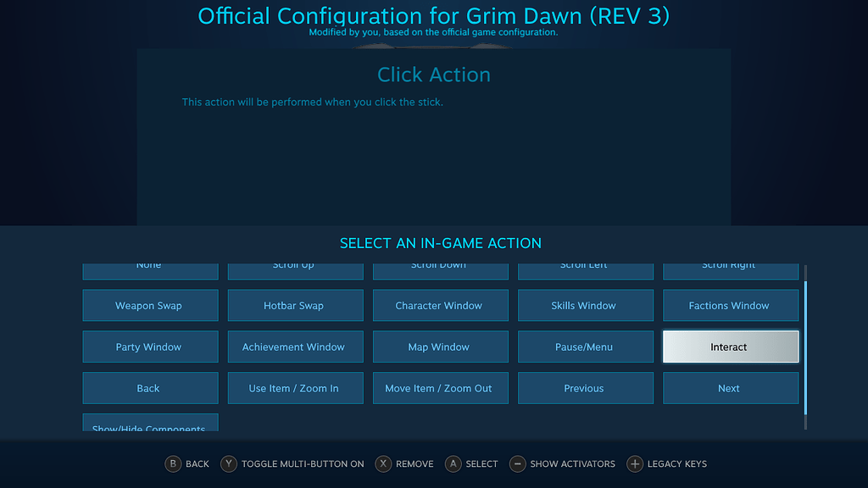Choose the Pause/Menu action
The width and height of the screenshot is (868, 488).
coord(585,347)
